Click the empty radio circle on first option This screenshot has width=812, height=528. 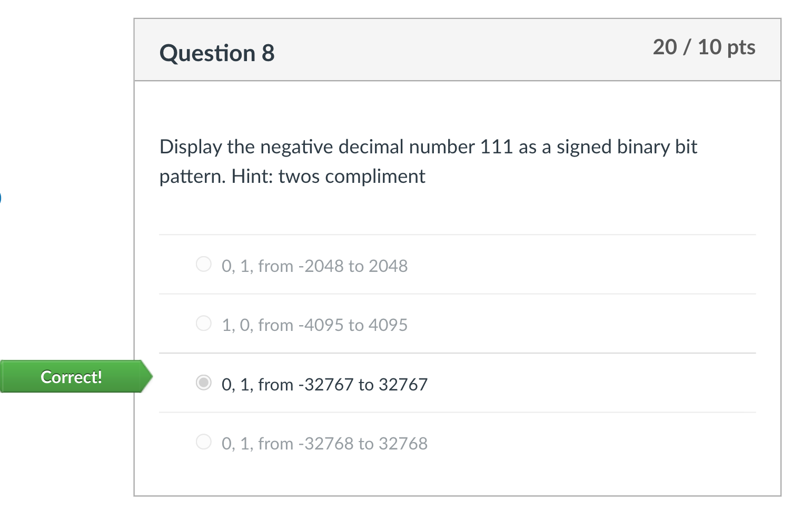[x=203, y=264]
